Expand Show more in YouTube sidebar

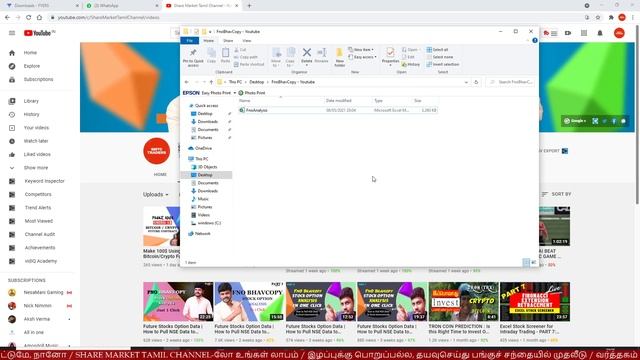36,168
